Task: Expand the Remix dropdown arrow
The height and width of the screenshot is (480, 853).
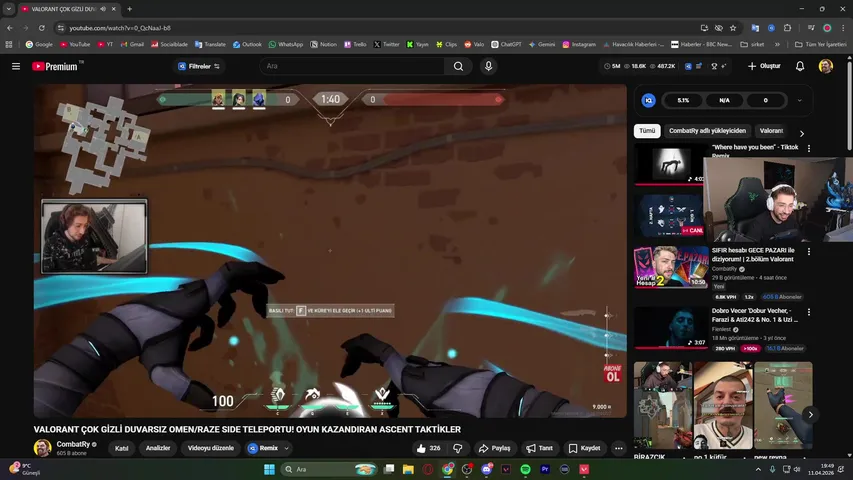Action: (286, 448)
